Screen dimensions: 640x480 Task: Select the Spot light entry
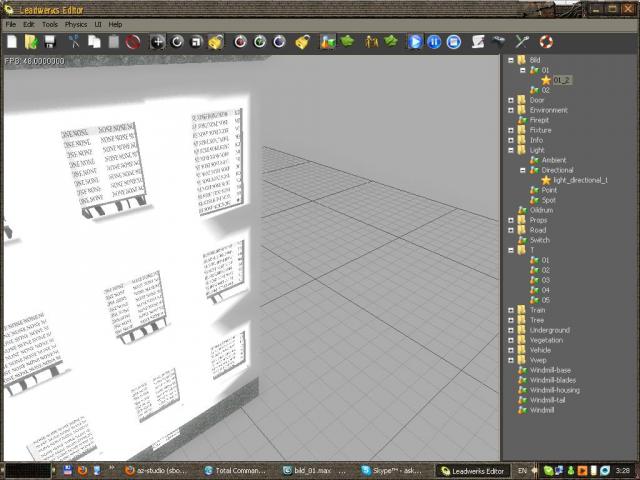(x=548, y=200)
